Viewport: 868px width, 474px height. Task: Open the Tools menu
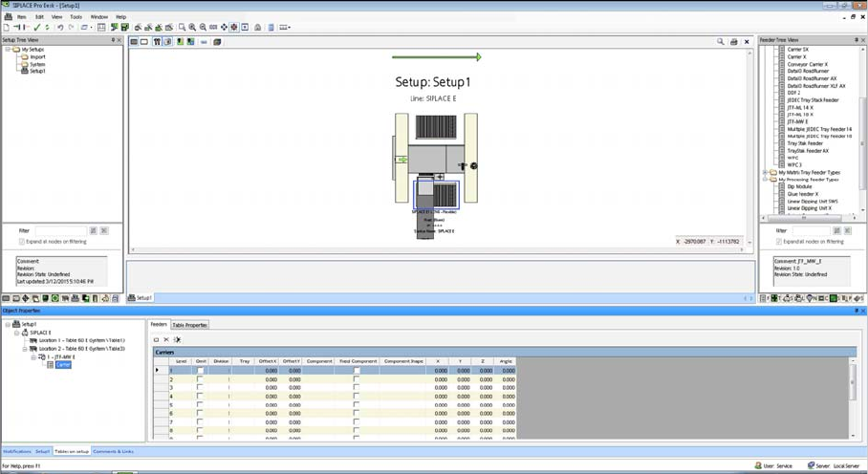pos(76,16)
